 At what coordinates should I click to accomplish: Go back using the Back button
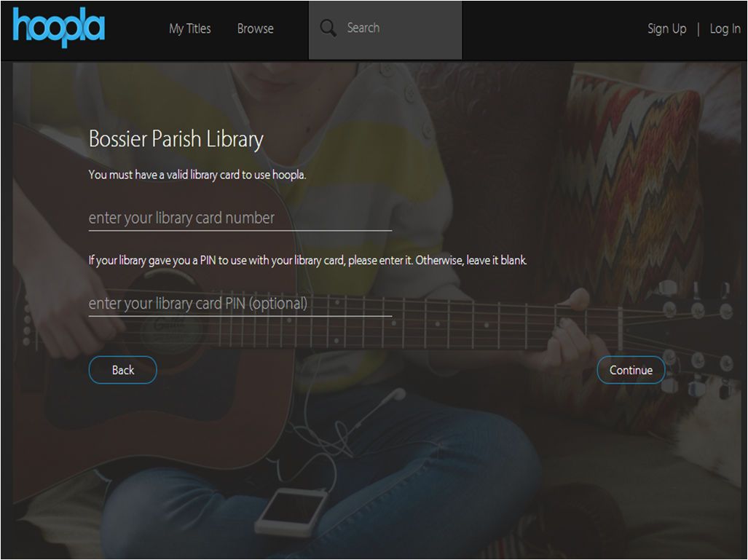pos(122,370)
